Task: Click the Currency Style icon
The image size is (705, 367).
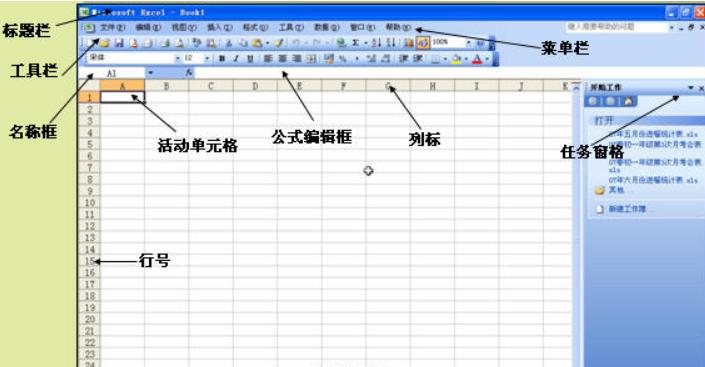Action: (x=329, y=58)
